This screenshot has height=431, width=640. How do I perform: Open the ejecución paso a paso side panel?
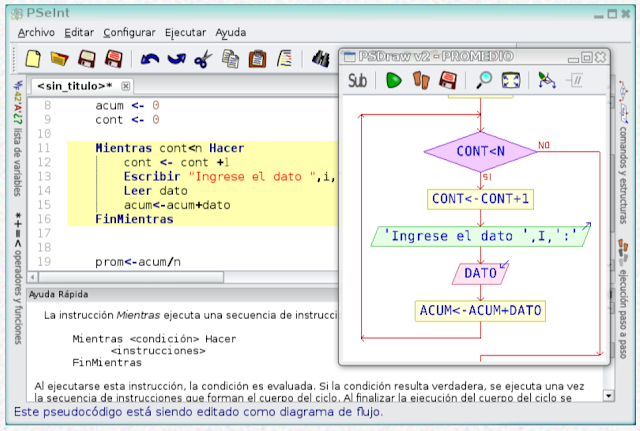coord(623,299)
